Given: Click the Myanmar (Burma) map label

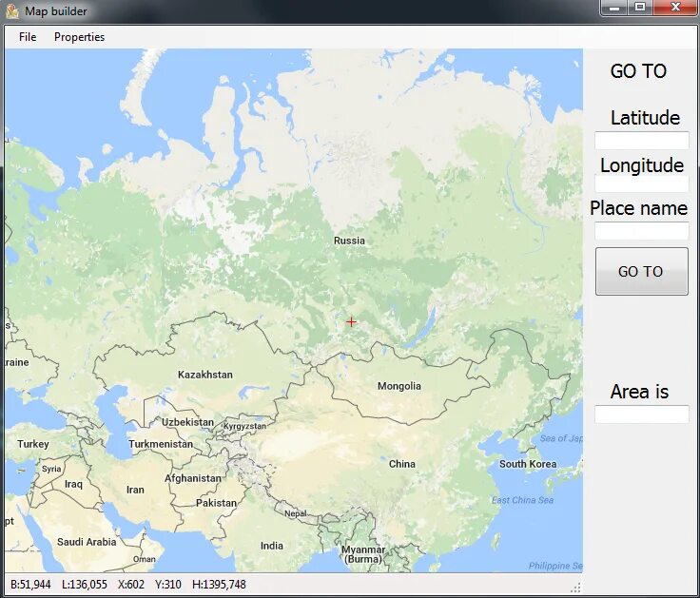Looking at the screenshot, I should click(363, 554).
